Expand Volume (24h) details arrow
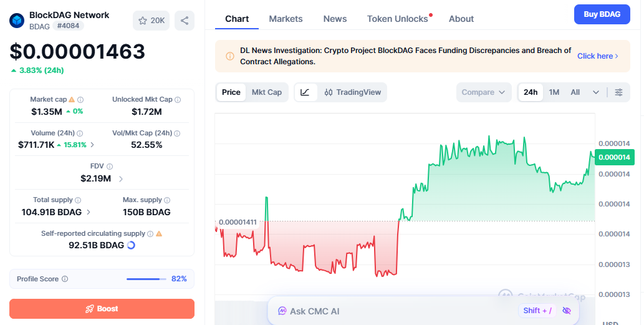Image resolution: width=644 pixels, height=325 pixels. (92, 145)
